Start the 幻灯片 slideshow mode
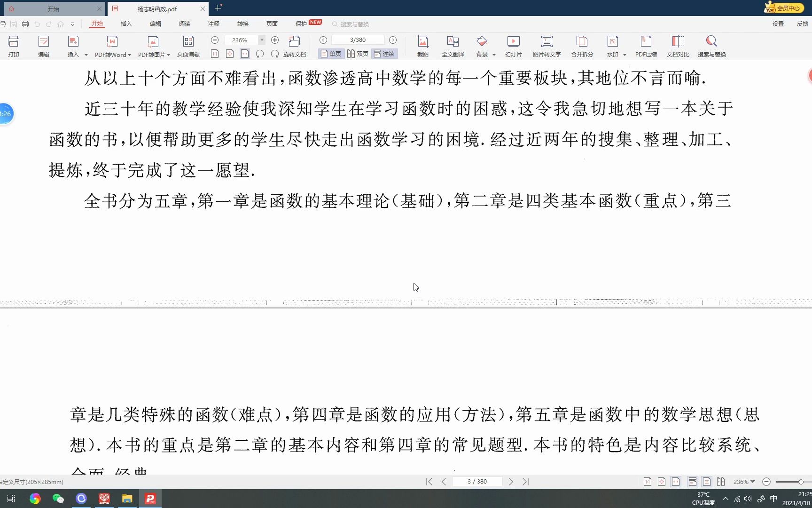812x508 pixels. click(x=514, y=46)
